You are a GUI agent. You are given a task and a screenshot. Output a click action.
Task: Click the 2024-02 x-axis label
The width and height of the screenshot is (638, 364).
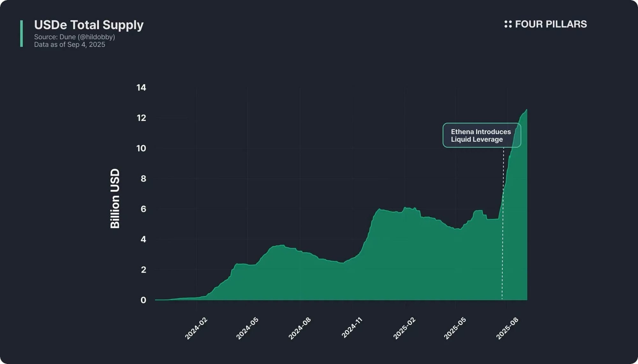coord(196,328)
